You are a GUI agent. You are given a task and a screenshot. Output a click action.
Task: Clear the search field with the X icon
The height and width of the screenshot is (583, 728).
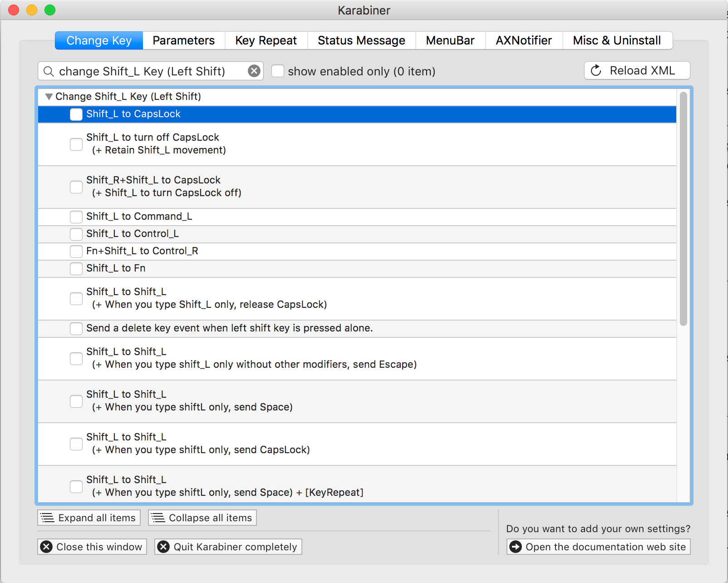pos(254,71)
